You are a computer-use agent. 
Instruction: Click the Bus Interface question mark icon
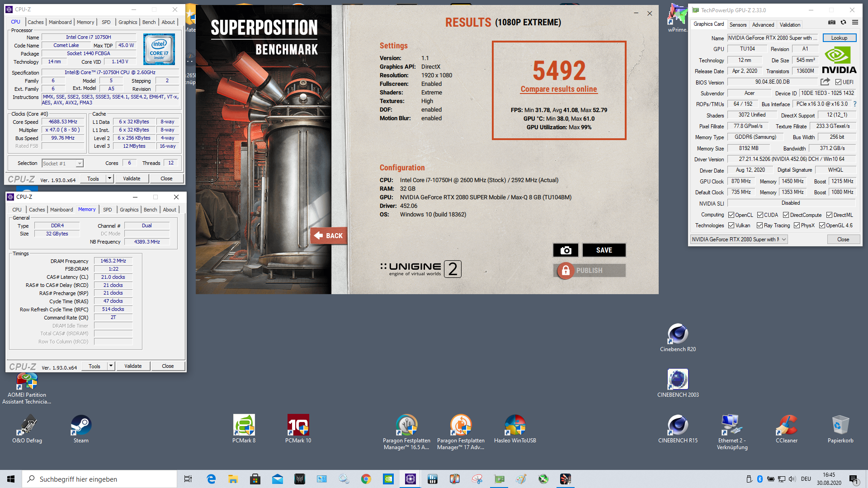click(x=854, y=104)
